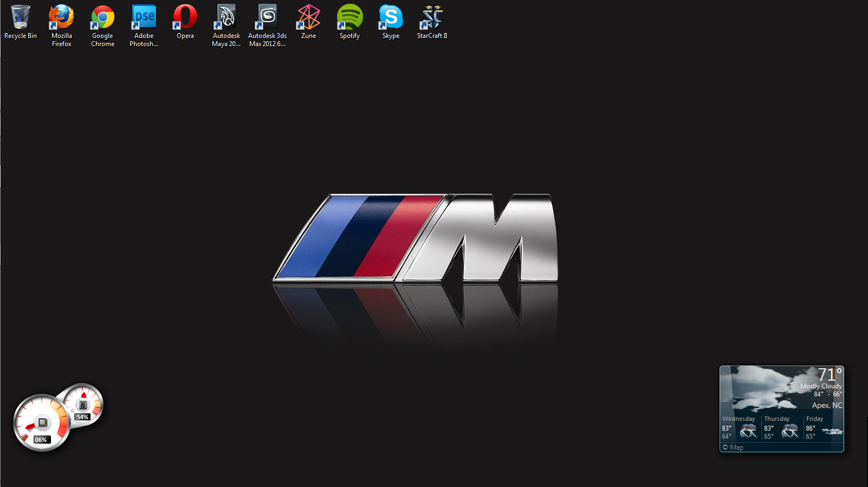868x487 pixels.
Task: Click the 84° - 66° high-low range text
Action: pyautogui.click(x=828, y=394)
